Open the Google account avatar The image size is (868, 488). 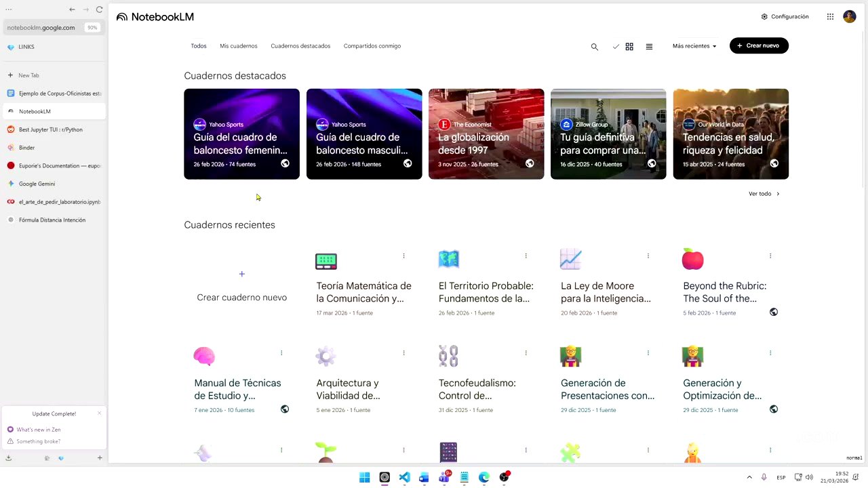tap(850, 17)
